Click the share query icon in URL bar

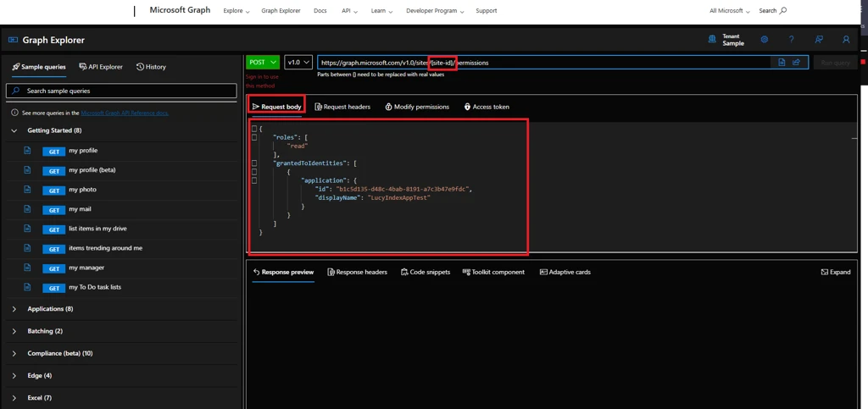click(797, 63)
